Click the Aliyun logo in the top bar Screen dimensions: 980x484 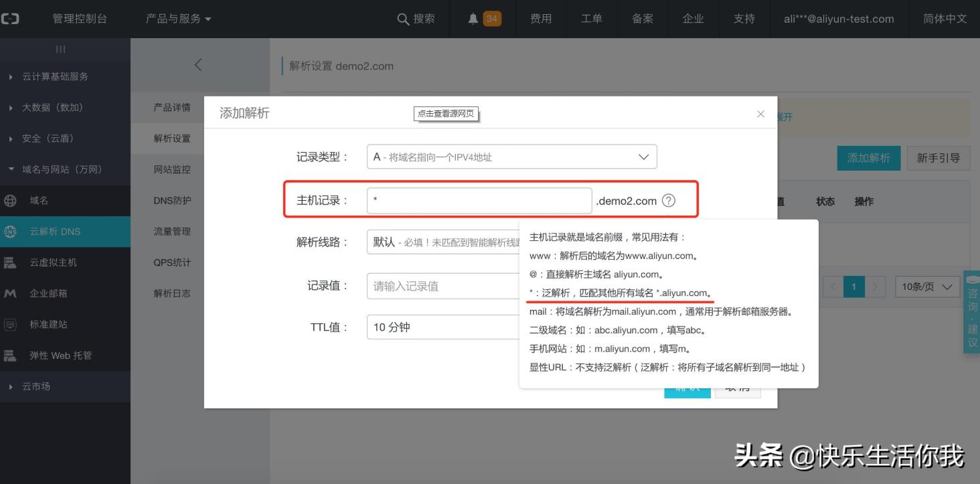11,18
